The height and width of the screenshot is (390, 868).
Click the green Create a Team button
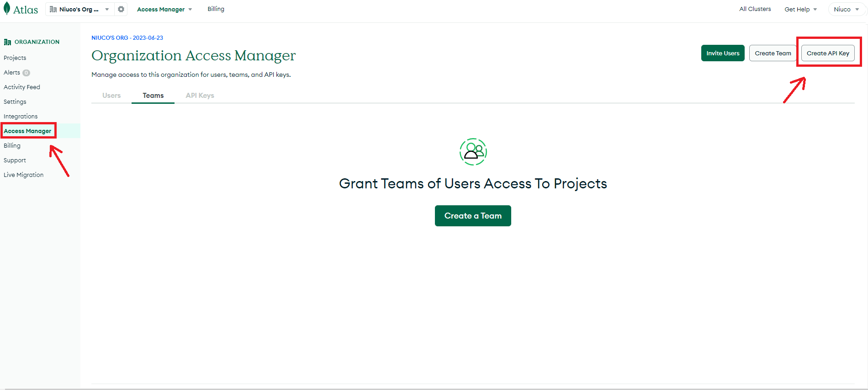point(473,216)
